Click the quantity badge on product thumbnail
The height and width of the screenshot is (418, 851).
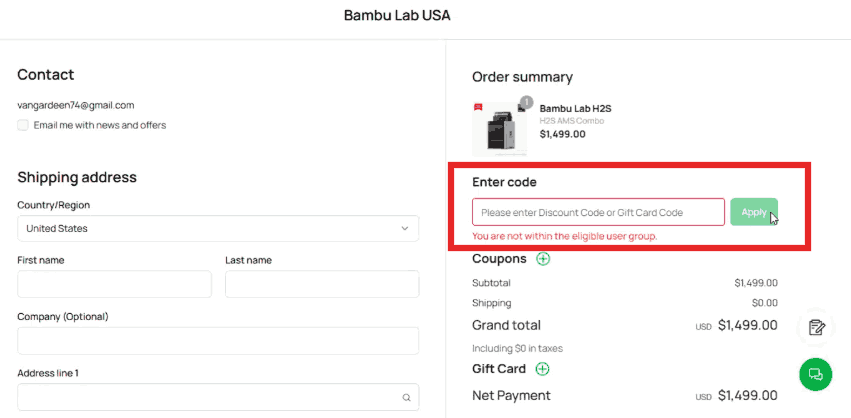pos(526,102)
